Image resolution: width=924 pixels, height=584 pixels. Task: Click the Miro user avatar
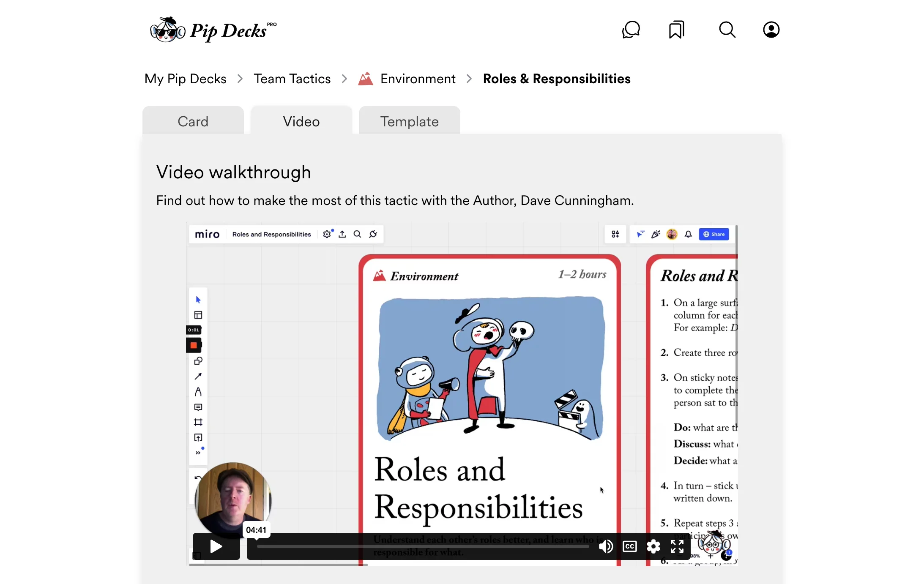(672, 234)
